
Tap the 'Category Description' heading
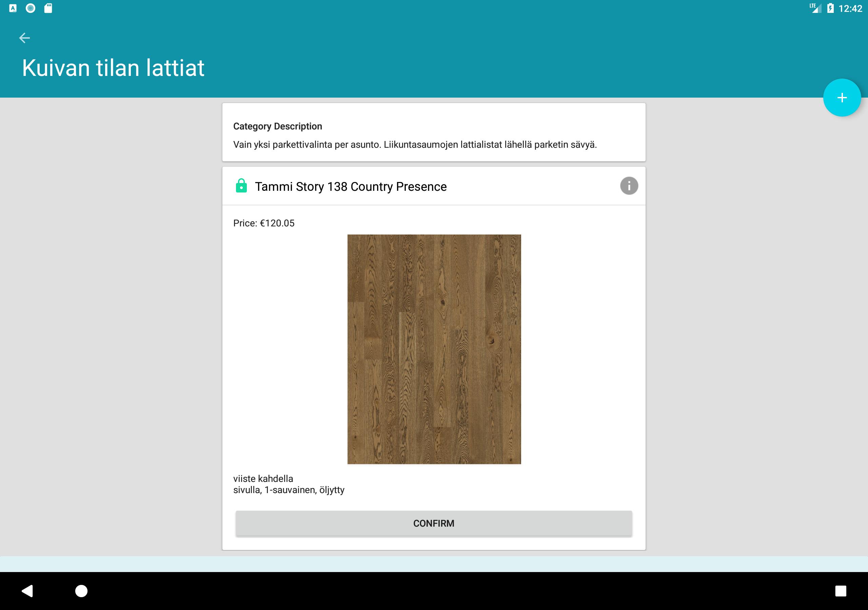coord(277,126)
